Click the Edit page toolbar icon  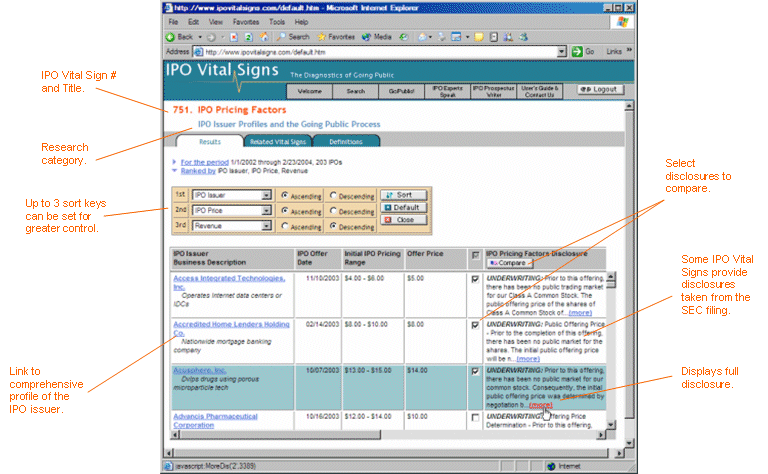456,37
